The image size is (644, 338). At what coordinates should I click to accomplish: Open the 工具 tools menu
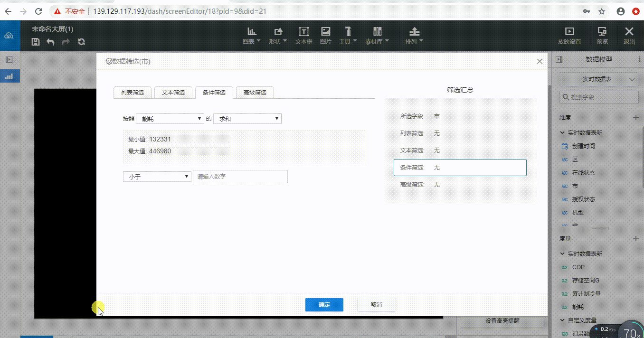pyautogui.click(x=348, y=36)
